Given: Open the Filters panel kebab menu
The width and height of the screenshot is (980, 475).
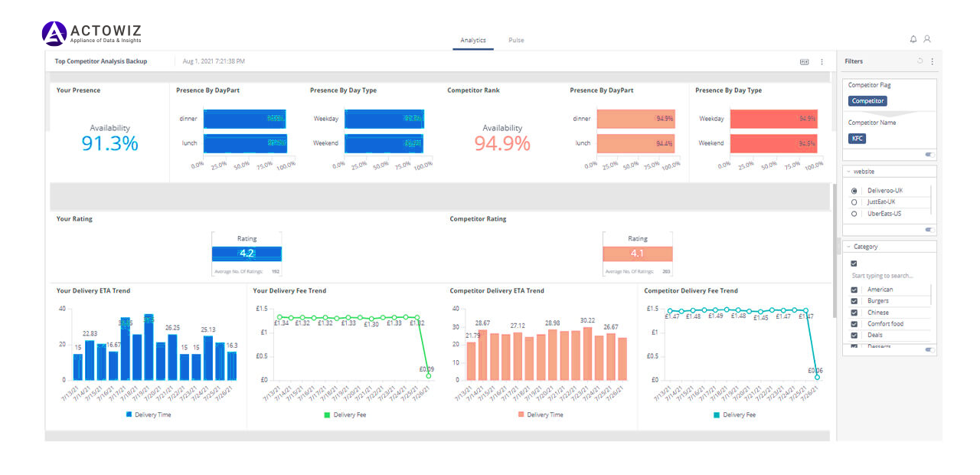Looking at the screenshot, I should click(932, 61).
